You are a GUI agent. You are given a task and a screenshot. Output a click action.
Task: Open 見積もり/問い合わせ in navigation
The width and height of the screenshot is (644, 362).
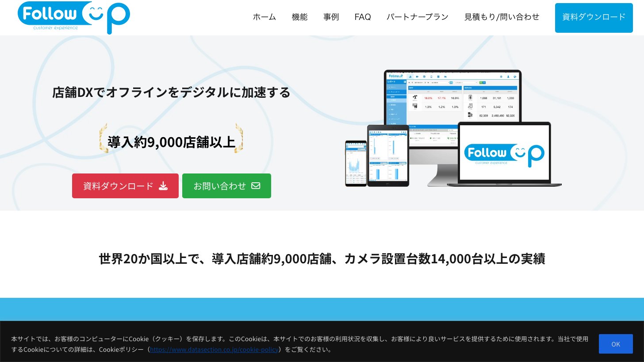coord(502,17)
